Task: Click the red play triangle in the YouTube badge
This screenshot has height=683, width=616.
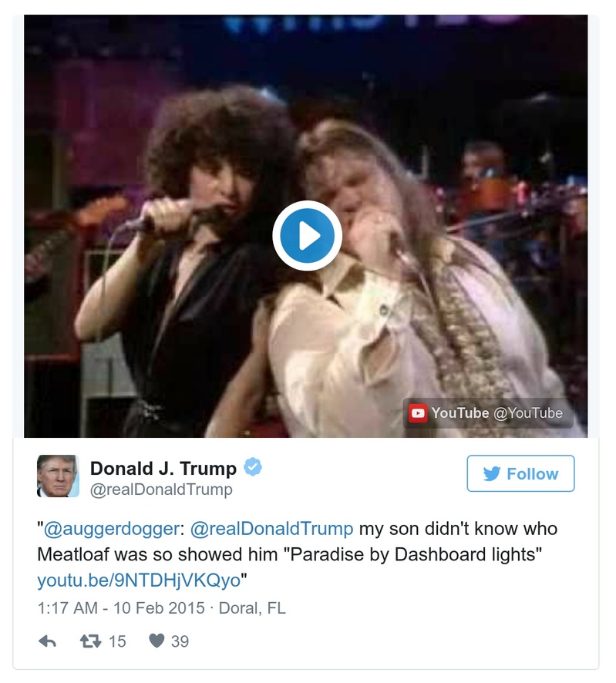Action: [419, 412]
